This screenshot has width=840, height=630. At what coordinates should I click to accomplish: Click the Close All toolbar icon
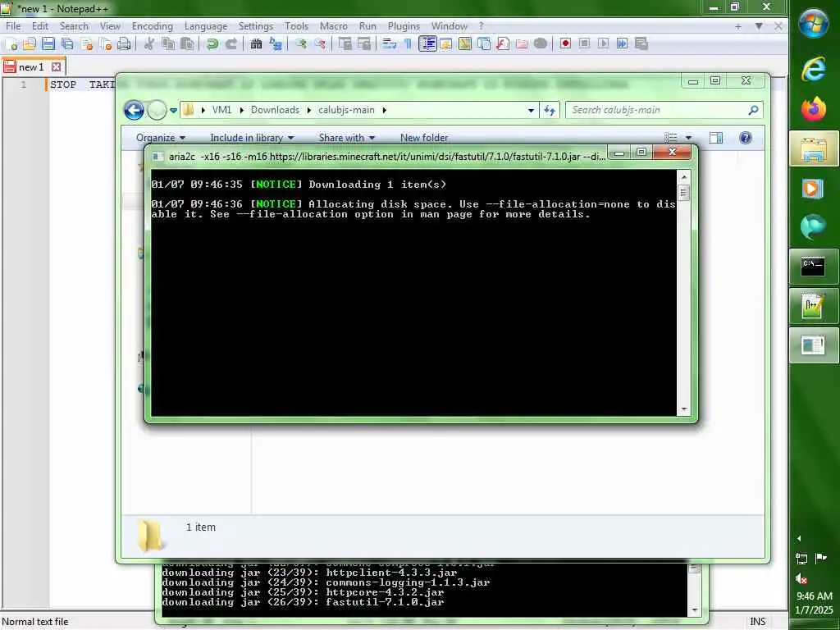[106, 44]
